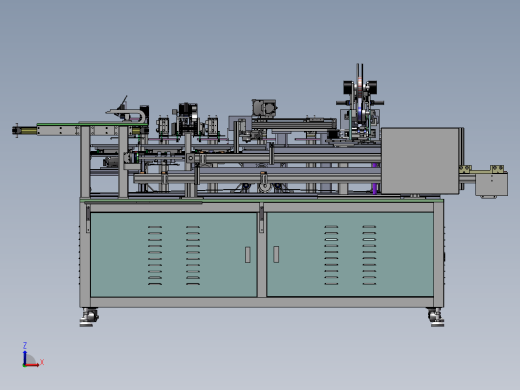Select the left cabinet door handle

(247, 255)
